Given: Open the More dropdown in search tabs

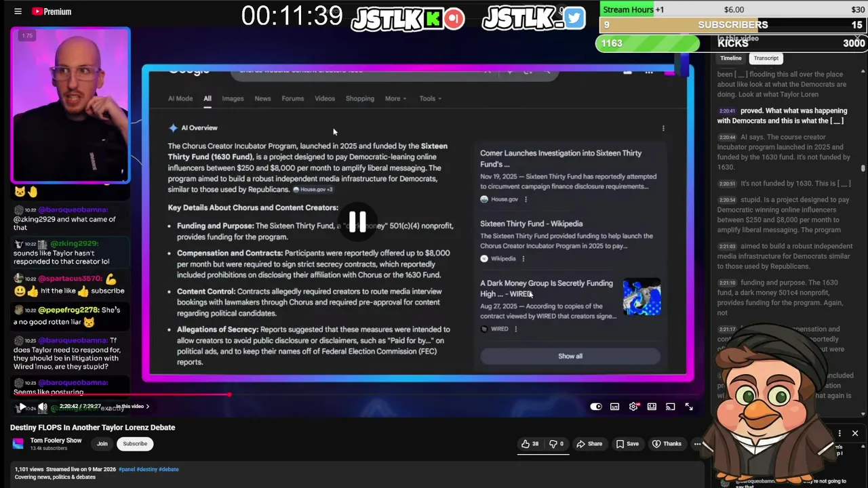Looking at the screenshot, I should [x=396, y=98].
